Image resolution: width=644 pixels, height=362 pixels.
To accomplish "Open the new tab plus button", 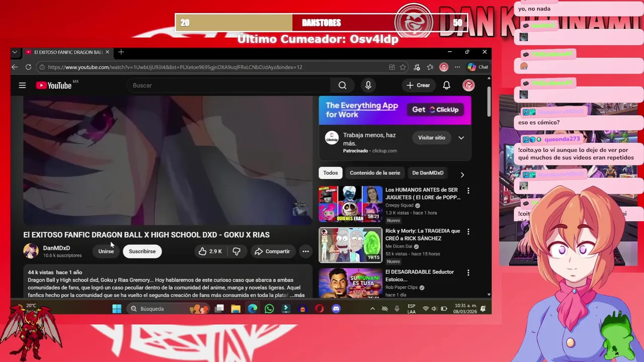I will pos(121,52).
